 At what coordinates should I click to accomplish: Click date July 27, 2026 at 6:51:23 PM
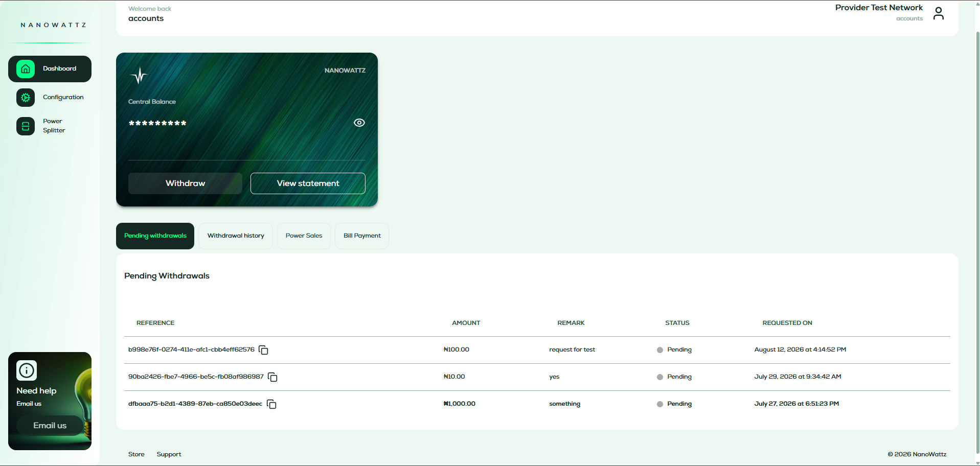(x=796, y=404)
